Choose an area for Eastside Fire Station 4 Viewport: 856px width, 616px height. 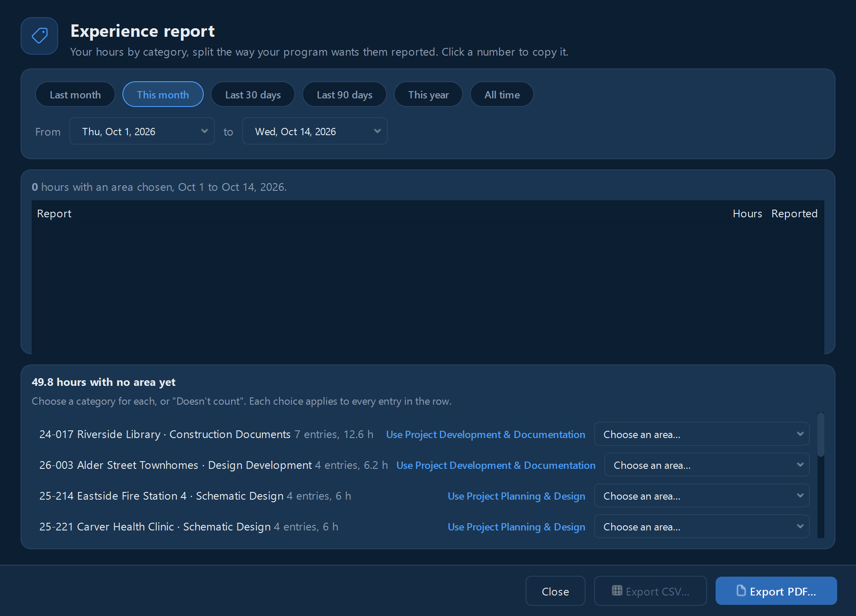(x=702, y=496)
